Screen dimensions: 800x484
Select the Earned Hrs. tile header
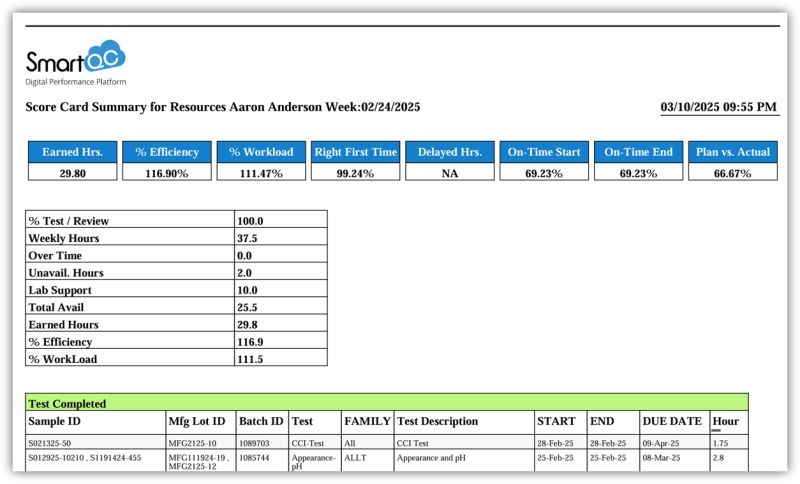point(70,152)
